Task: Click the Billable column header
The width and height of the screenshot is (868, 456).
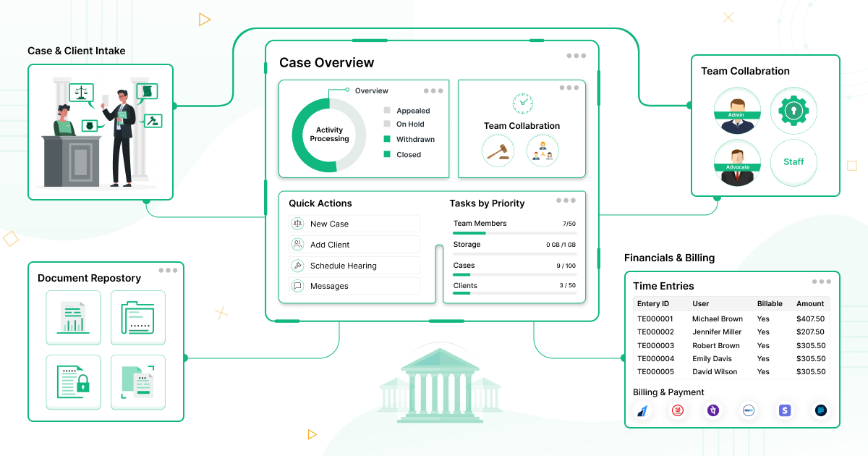Action: pos(770,304)
